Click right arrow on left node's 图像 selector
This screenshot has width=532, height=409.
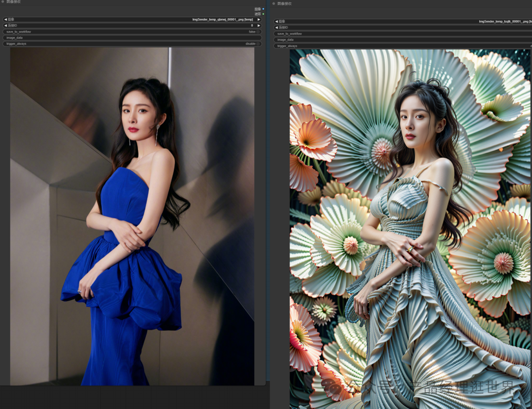click(x=259, y=20)
